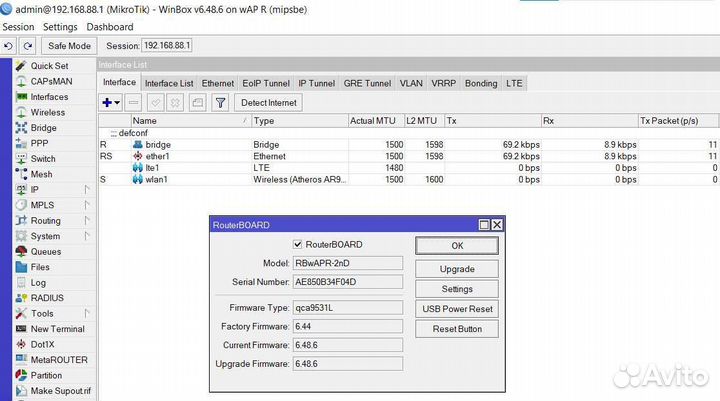Expand the Tools submenu

tap(87, 313)
